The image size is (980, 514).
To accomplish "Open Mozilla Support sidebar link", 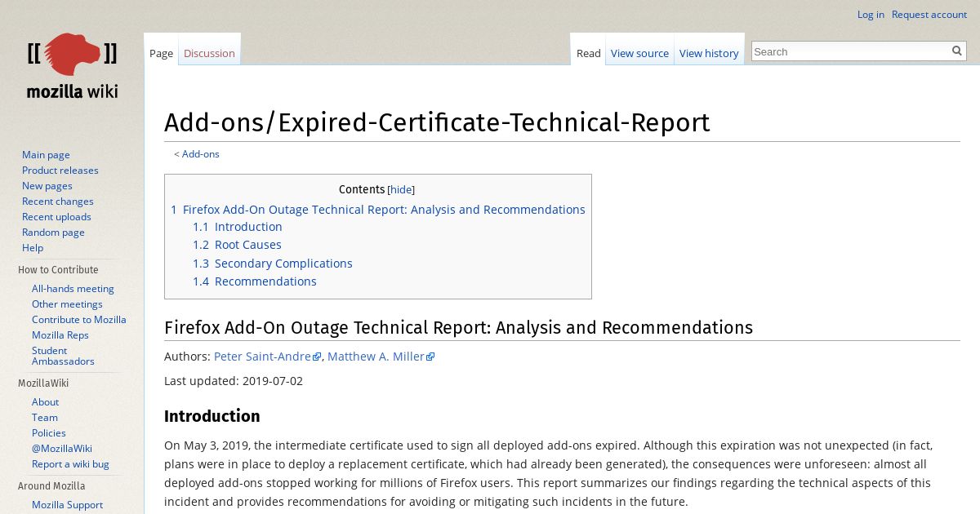I will [67, 505].
